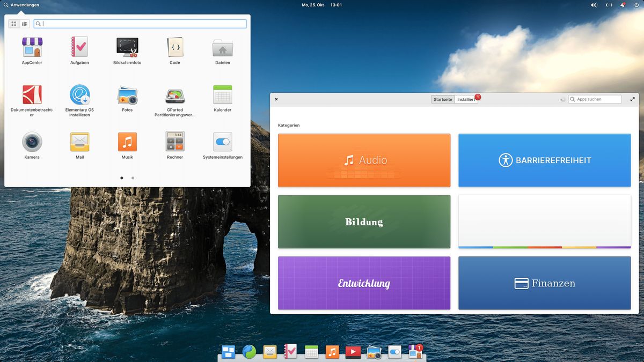644x362 pixels.
Task: Select the Startseite tab
Action: pos(442,99)
